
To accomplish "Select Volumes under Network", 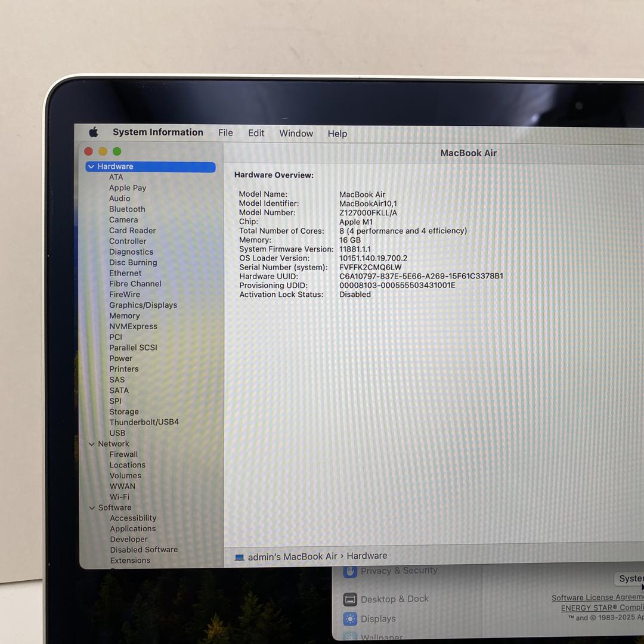I will click(x=126, y=476).
